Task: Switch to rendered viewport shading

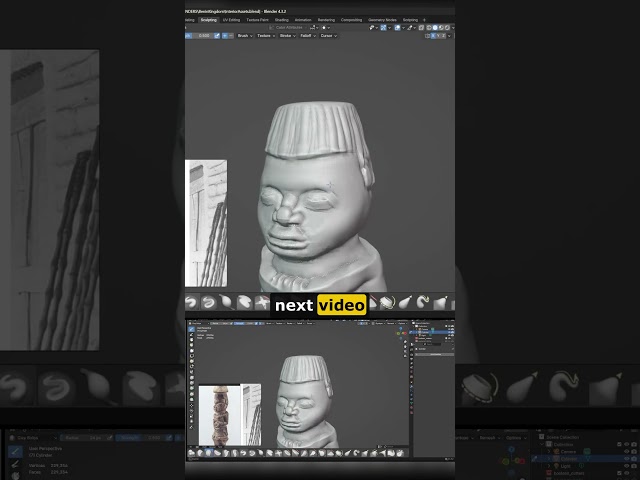Action: click(447, 27)
